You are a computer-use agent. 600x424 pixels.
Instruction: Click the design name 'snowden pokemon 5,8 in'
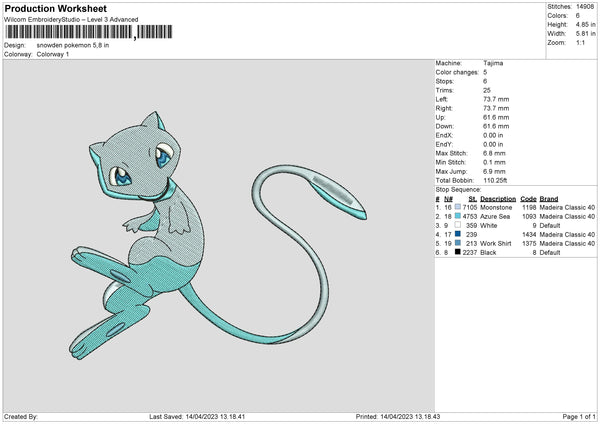tap(73, 45)
